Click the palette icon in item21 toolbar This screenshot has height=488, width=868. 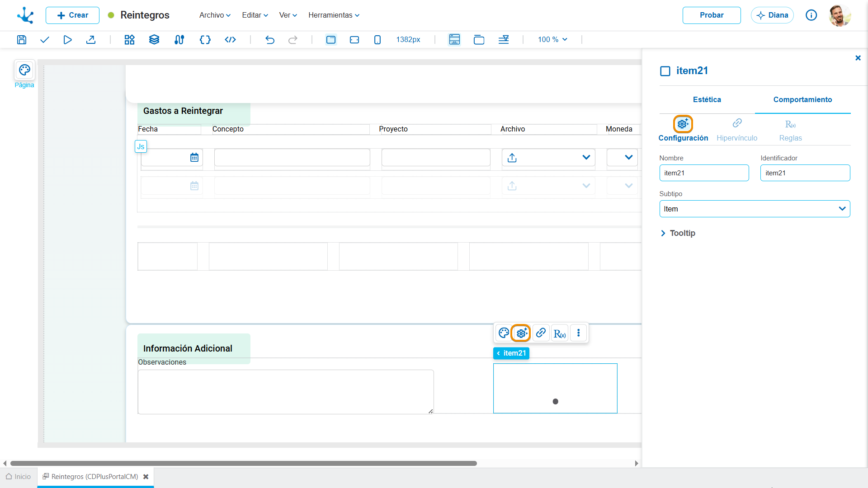(x=504, y=333)
